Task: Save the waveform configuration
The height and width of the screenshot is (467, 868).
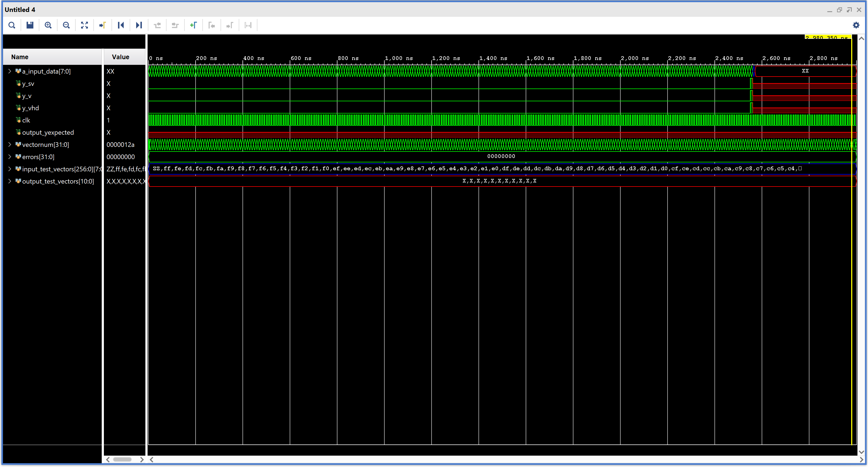Action: pos(30,25)
